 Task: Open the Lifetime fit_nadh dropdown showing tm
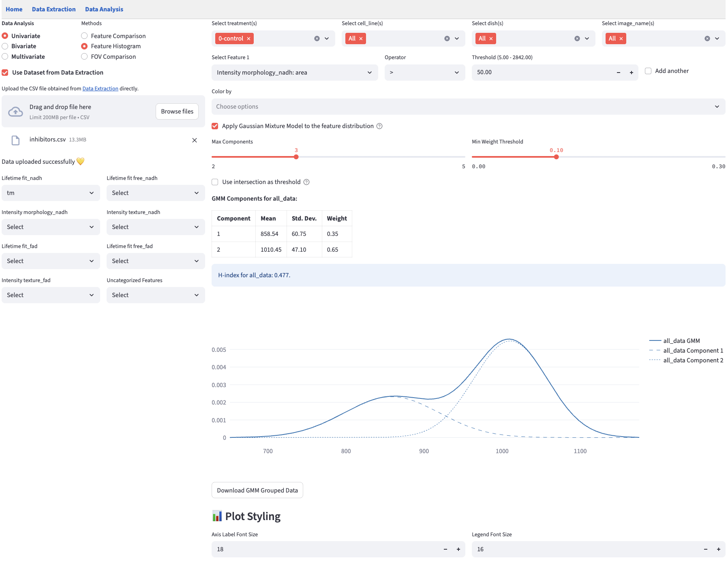[51, 193]
